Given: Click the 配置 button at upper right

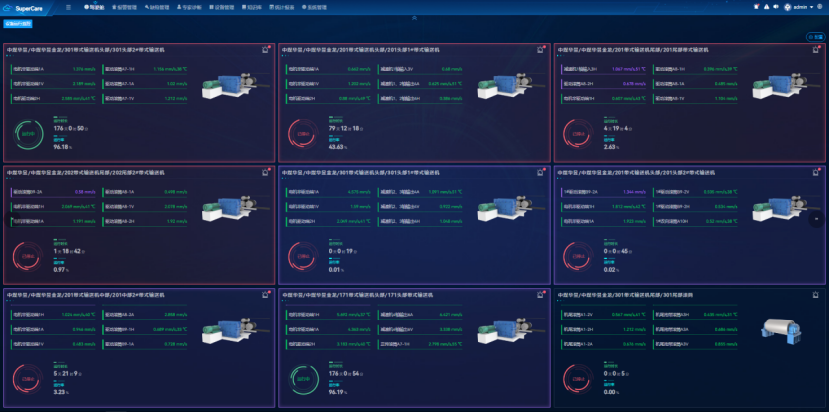Looking at the screenshot, I should tap(815, 36).
